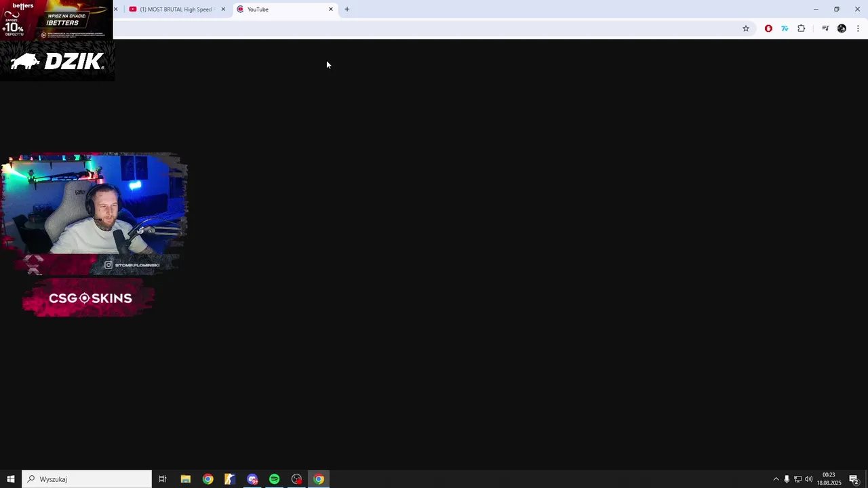Bookmark this page with the star icon

(746, 28)
